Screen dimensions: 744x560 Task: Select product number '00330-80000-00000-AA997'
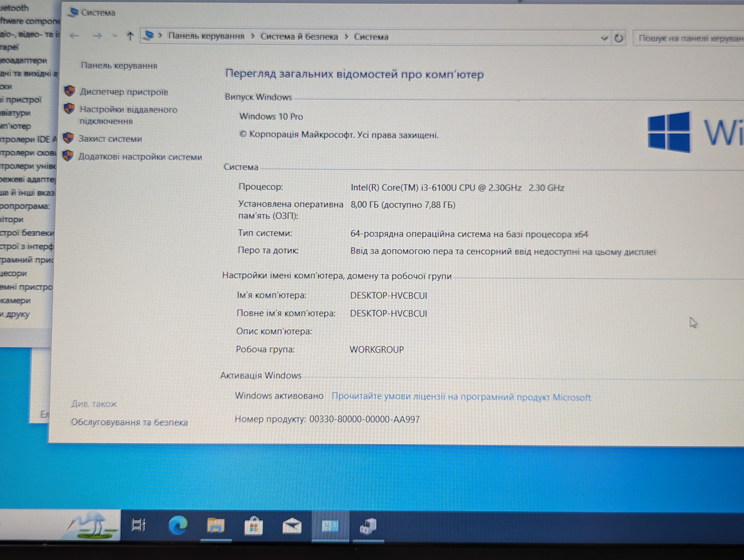364,419
